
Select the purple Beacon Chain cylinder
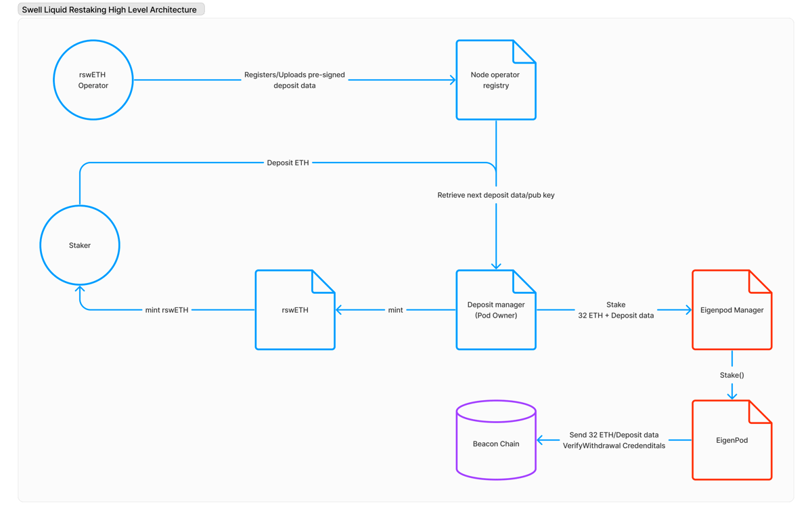pos(496,440)
